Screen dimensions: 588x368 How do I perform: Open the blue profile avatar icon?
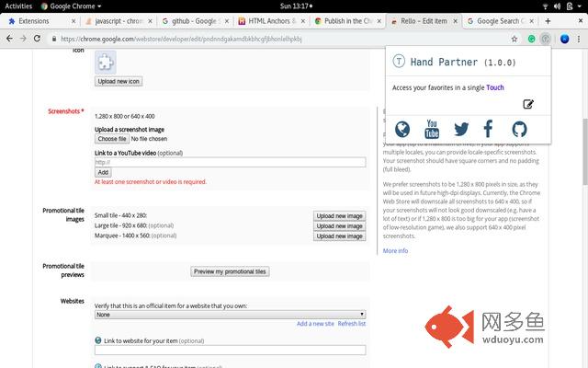coord(564,39)
